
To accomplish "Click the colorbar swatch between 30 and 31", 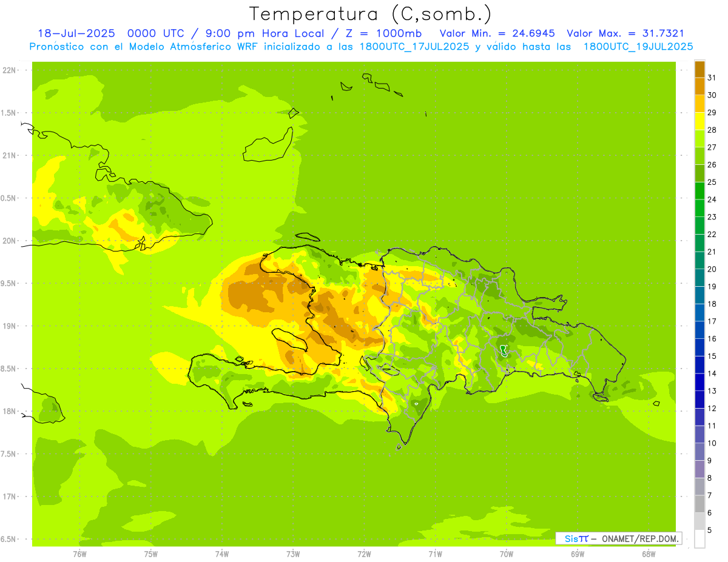I will pos(699,86).
